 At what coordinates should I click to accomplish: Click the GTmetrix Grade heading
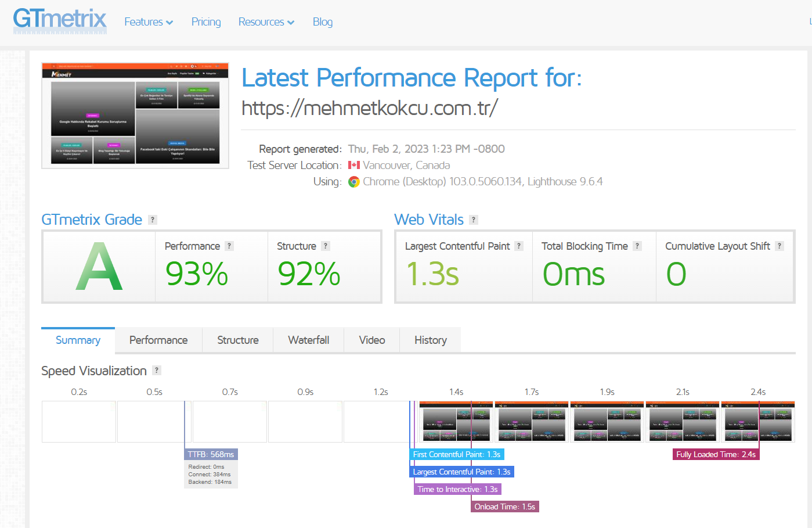pos(92,220)
